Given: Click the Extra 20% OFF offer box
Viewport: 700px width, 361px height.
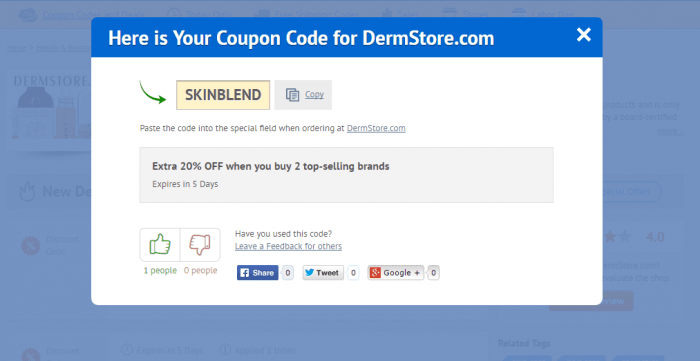Looking at the screenshot, I should 346,175.
